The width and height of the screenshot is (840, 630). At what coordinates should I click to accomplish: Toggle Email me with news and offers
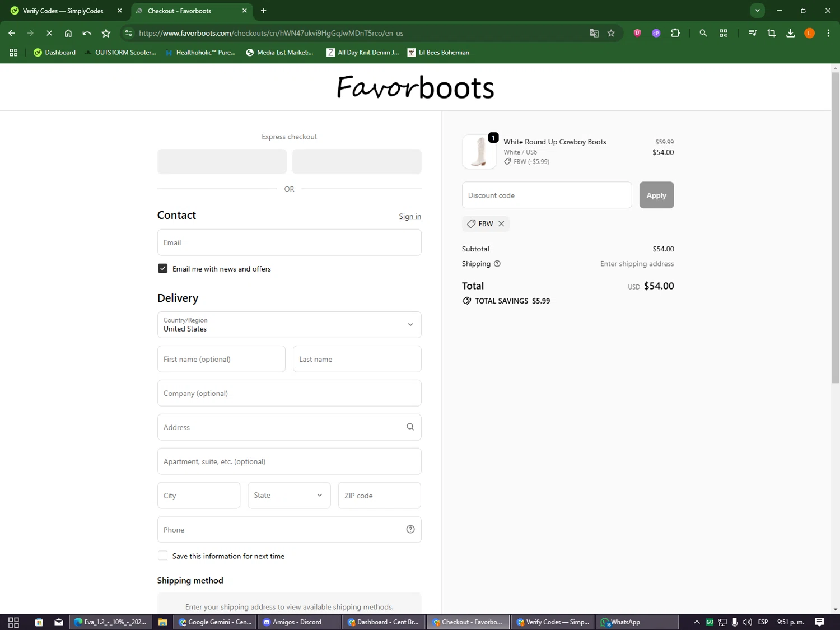pyautogui.click(x=162, y=268)
